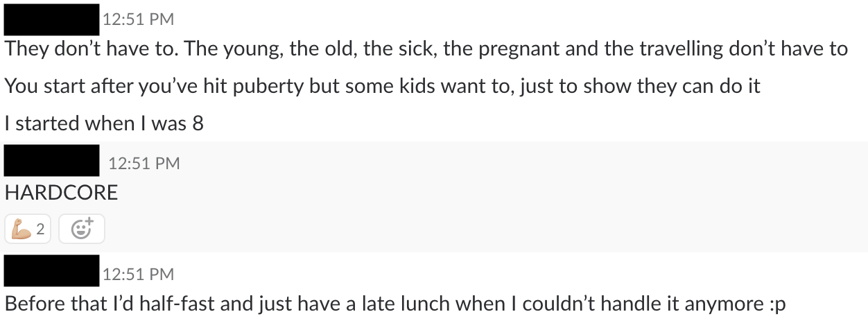Click the HARDCORE message text

click(61, 193)
